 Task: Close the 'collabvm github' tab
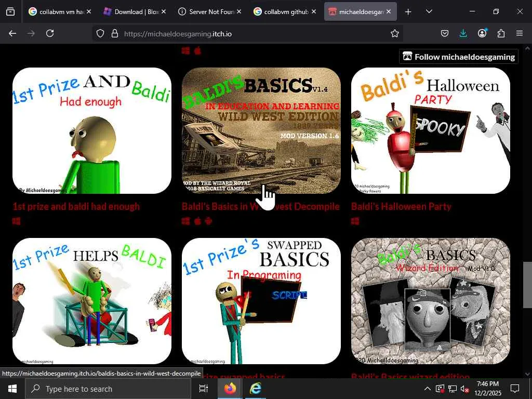coord(314,11)
